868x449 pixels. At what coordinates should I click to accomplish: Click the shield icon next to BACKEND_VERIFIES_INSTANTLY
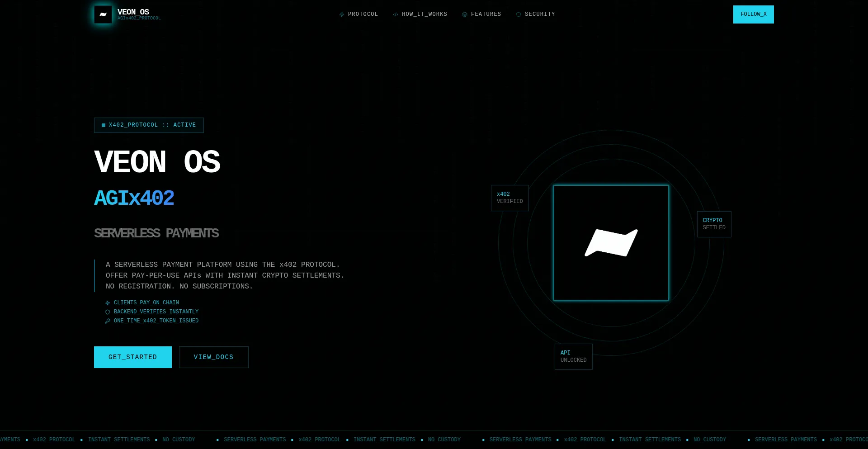(x=108, y=312)
